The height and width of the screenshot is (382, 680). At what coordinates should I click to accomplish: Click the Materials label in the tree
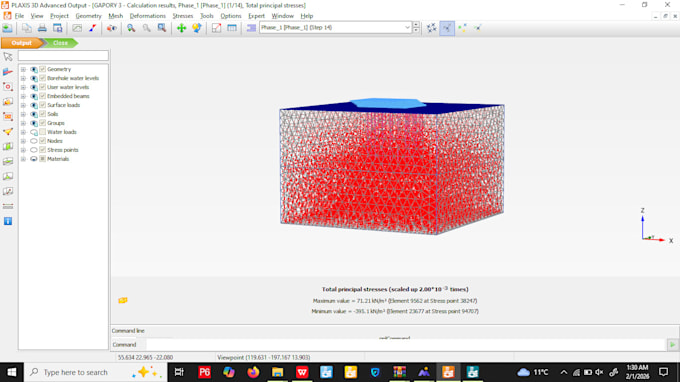58,159
